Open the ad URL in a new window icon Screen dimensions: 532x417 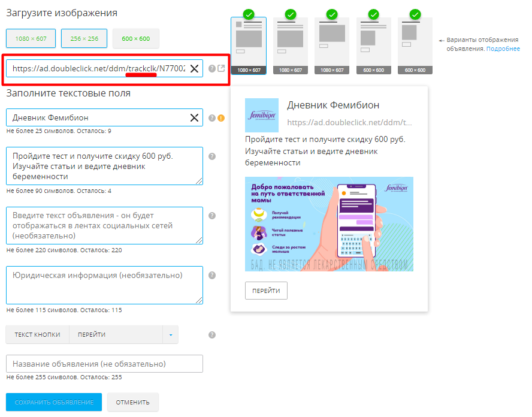pyautogui.click(x=221, y=68)
